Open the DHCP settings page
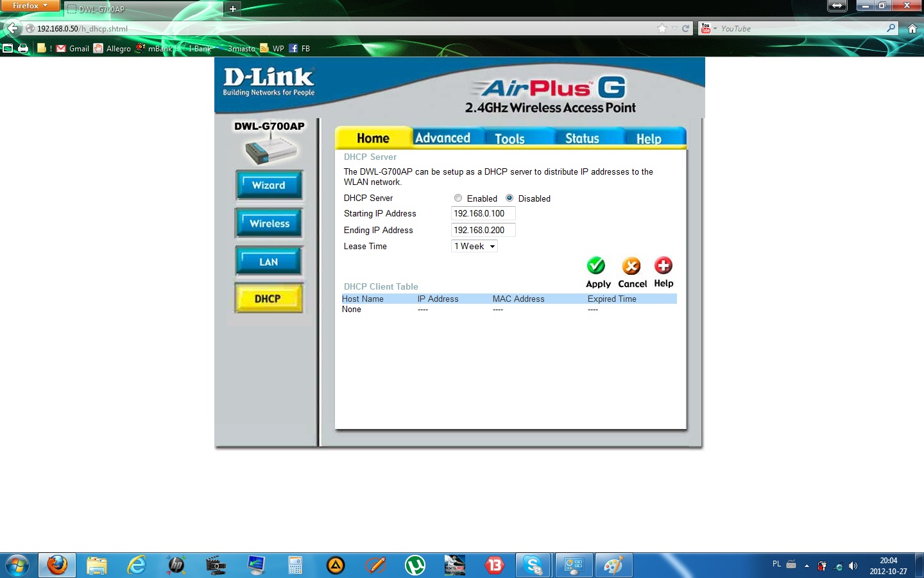The height and width of the screenshot is (578, 924). pos(268,298)
